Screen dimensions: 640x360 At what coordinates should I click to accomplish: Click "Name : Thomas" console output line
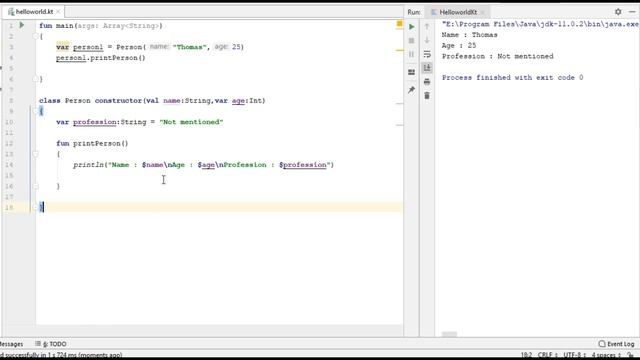tap(469, 35)
